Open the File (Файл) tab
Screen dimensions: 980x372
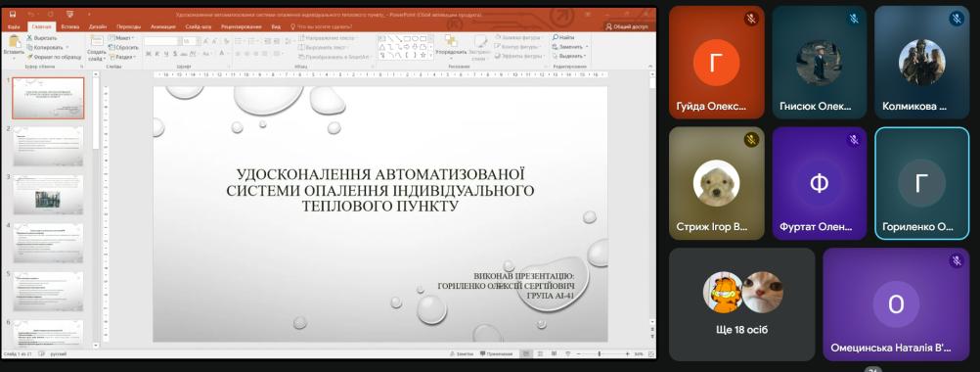pyautogui.click(x=14, y=26)
